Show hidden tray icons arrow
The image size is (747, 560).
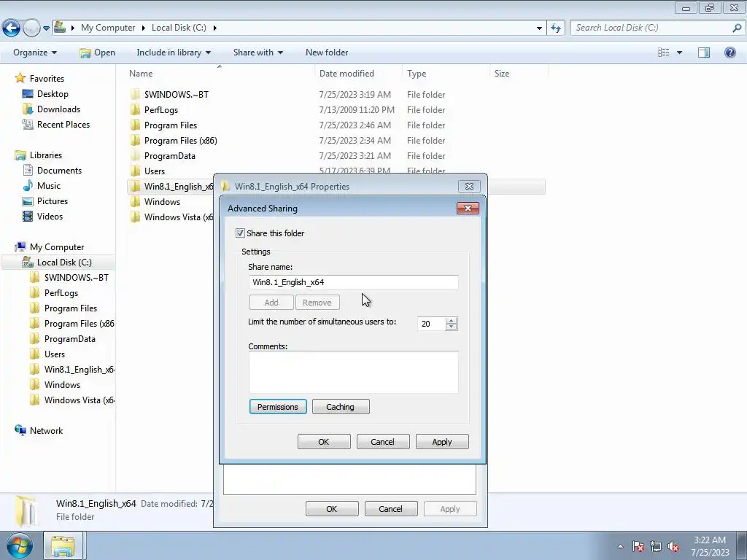pyautogui.click(x=620, y=546)
